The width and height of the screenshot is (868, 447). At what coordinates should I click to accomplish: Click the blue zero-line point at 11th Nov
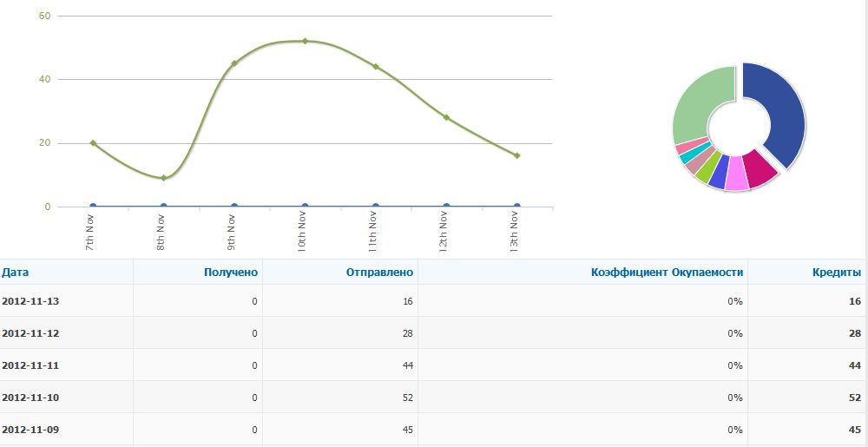376,207
